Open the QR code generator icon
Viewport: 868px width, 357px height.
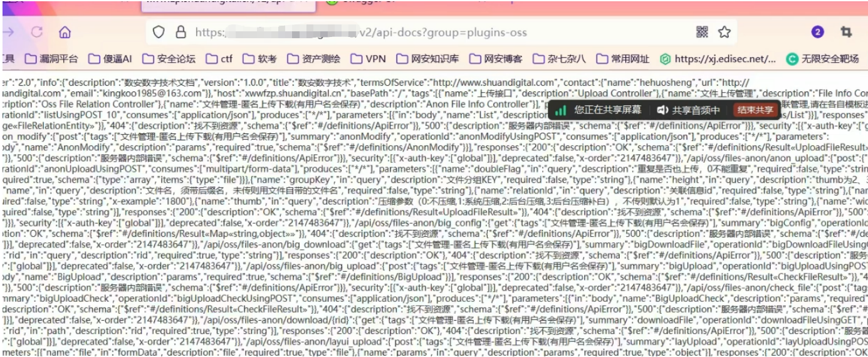click(x=702, y=32)
